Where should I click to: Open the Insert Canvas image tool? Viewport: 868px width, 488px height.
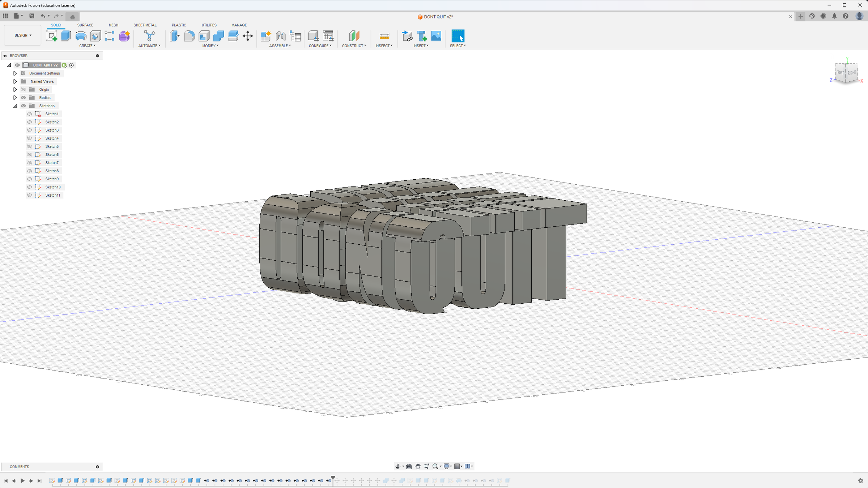(x=436, y=36)
